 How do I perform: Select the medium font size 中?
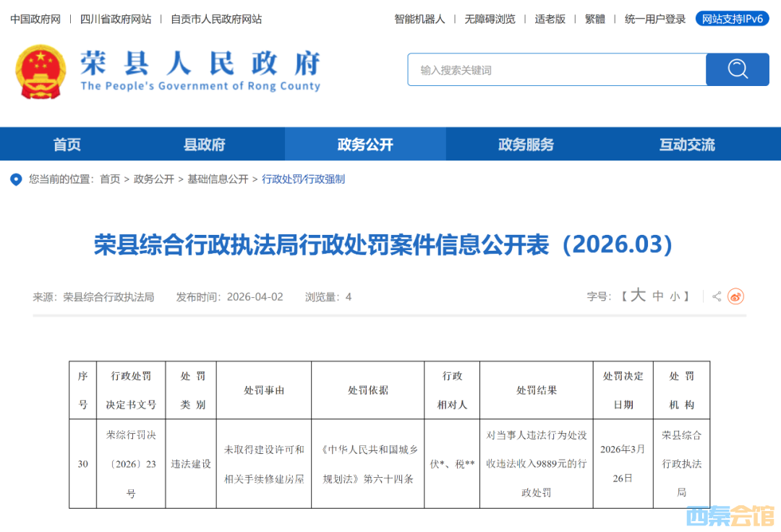[x=657, y=296]
